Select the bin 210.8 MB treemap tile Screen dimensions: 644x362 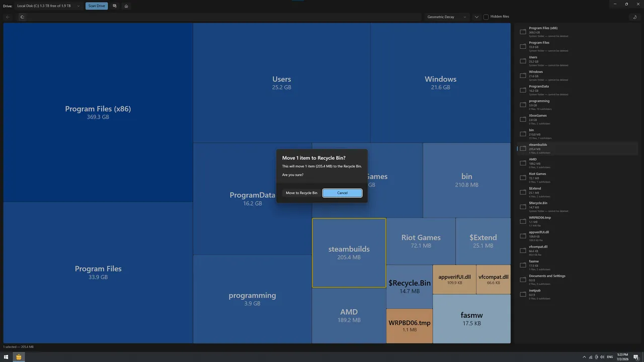(x=467, y=180)
